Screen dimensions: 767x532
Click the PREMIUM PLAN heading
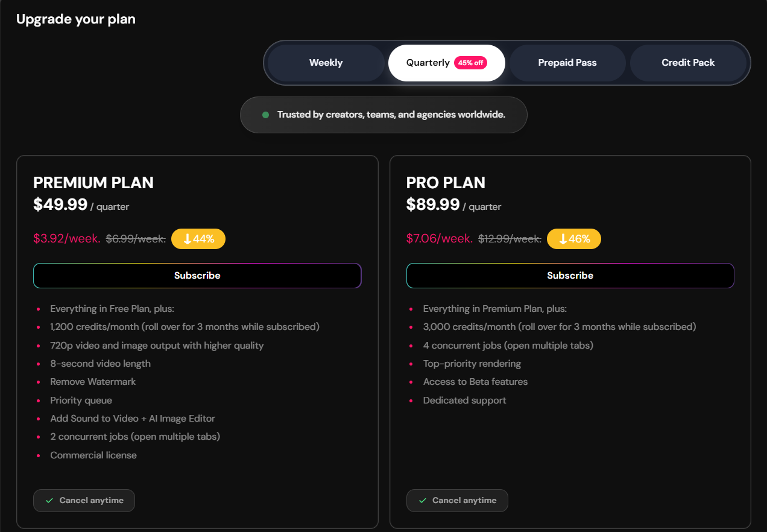coord(93,183)
